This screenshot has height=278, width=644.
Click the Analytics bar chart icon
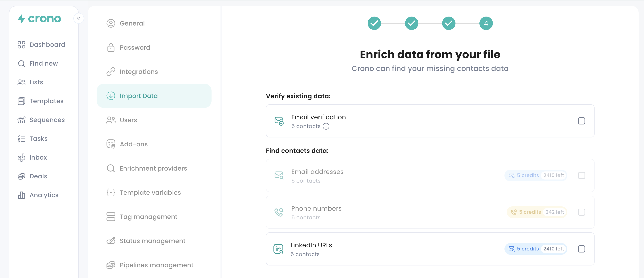tap(21, 195)
